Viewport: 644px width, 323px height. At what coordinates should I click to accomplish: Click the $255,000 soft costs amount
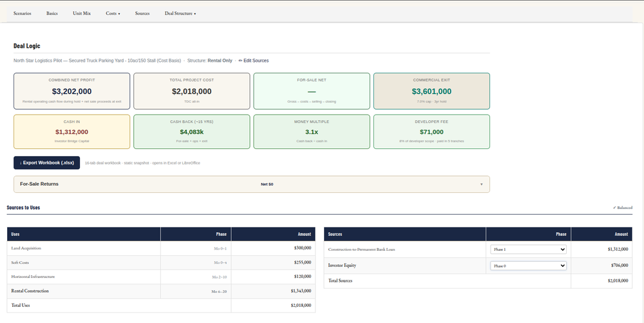(303, 262)
